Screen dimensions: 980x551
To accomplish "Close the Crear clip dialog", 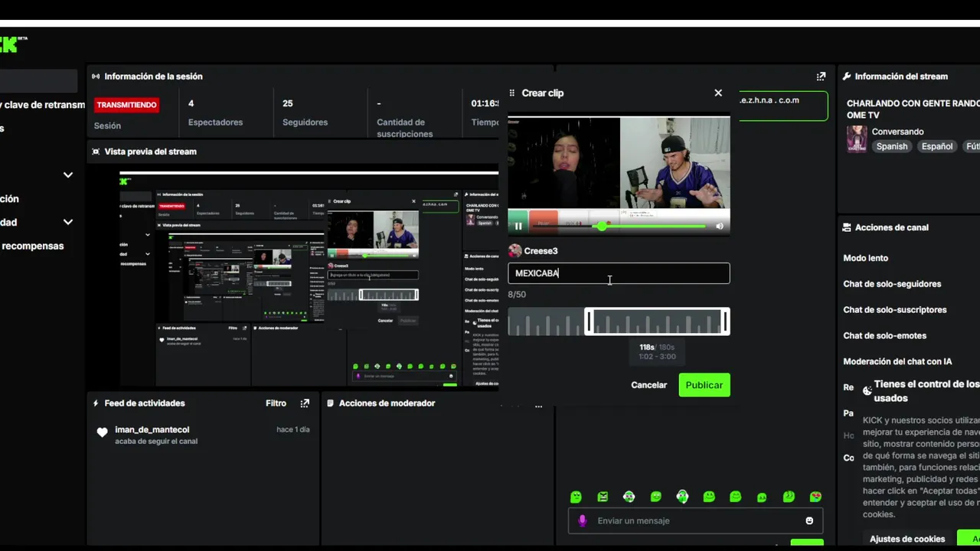I will [x=718, y=93].
